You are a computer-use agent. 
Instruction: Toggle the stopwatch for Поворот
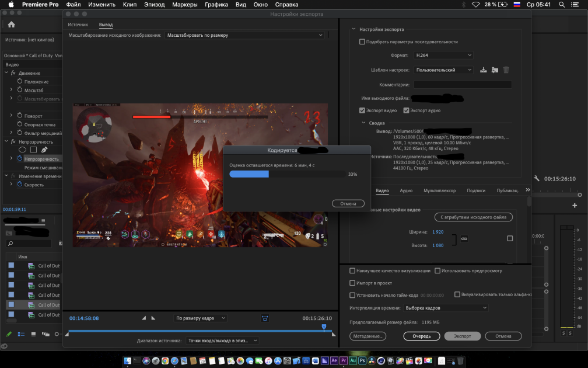pos(20,116)
